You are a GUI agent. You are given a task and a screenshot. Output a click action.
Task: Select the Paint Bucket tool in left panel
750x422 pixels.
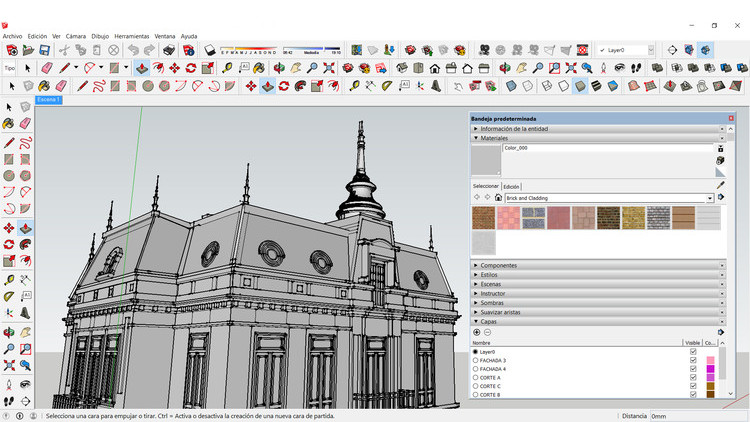[9, 123]
